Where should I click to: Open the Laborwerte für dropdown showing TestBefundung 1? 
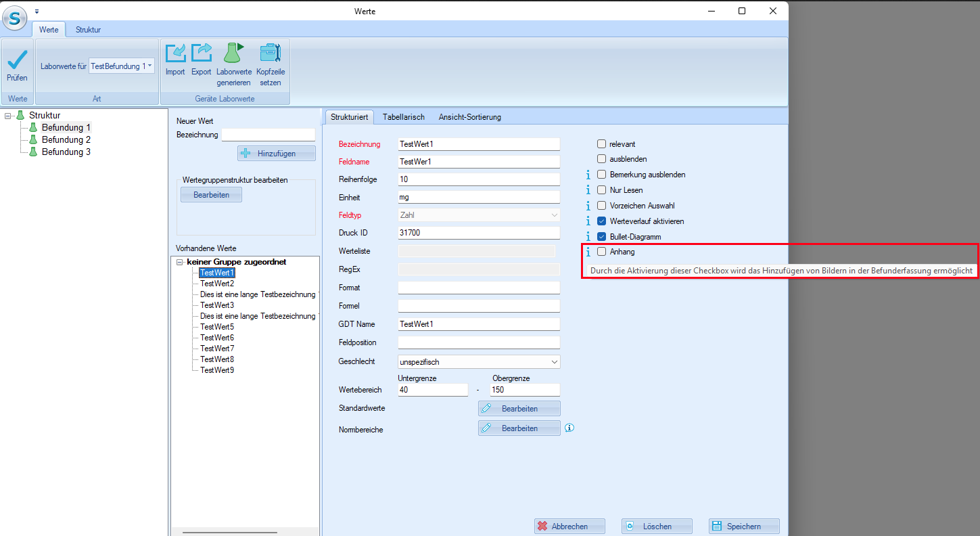(122, 66)
